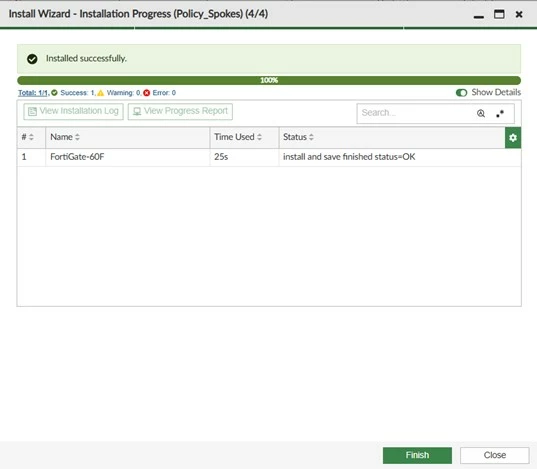Open View Installation Log

click(73, 111)
